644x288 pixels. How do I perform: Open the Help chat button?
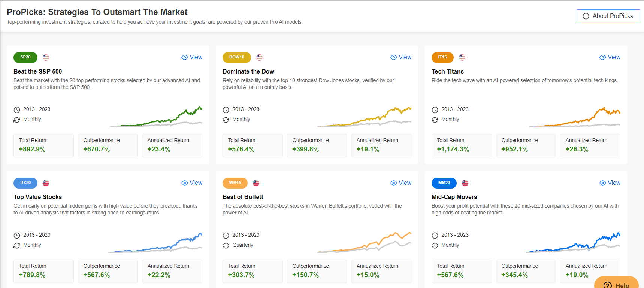617,283
